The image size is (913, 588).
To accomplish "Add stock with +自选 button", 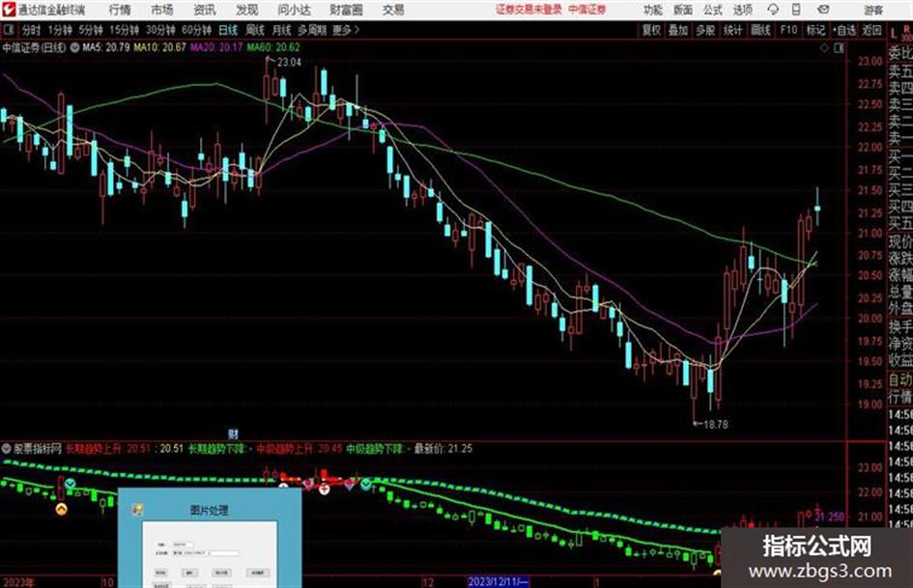I will [x=844, y=30].
